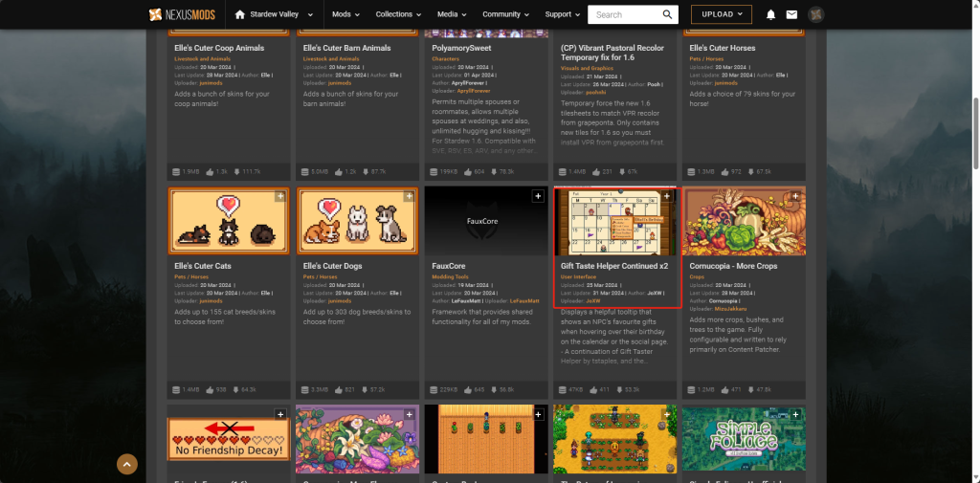Screen dimensions: 980x483
Task: Open Gift Taste Helper Continued x2 mod
Action: pos(613,265)
